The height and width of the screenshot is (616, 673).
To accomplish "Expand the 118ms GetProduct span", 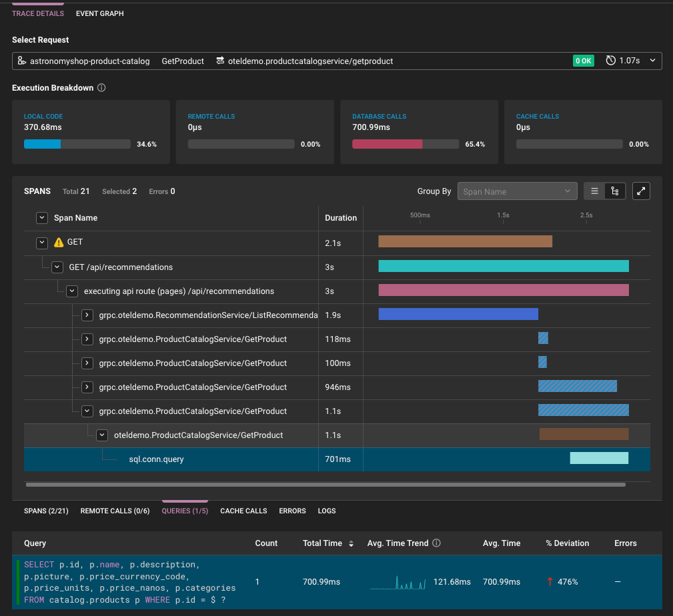I will pyautogui.click(x=87, y=339).
